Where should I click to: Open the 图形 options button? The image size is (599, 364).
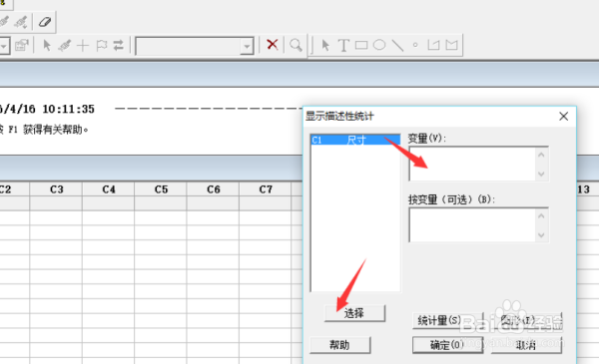point(526,320)
